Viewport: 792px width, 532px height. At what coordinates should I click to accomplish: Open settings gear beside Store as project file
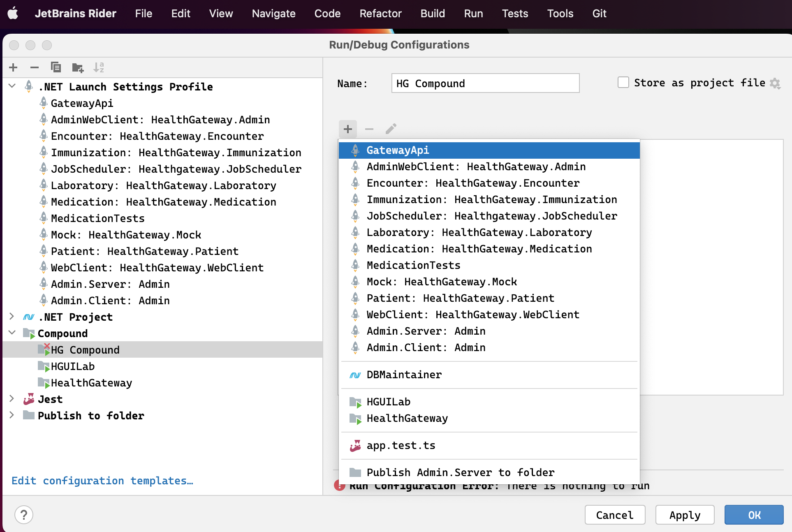point(775,83)
